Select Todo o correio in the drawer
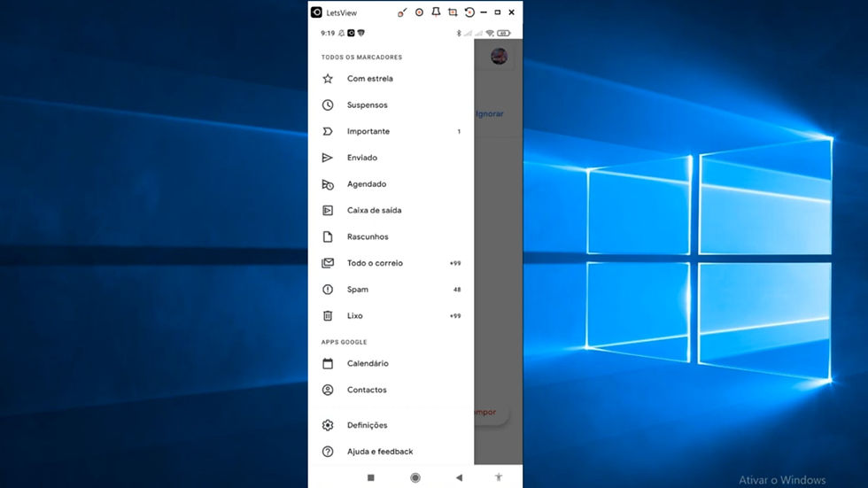This screenshot has width=868, height=488. [391, 263]
